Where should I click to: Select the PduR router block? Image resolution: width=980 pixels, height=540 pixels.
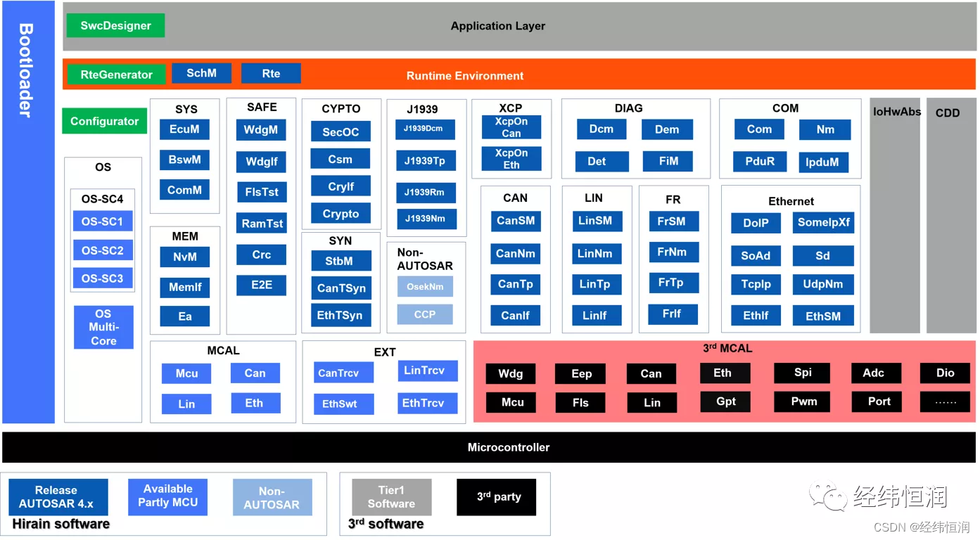[x=760, y=162]
